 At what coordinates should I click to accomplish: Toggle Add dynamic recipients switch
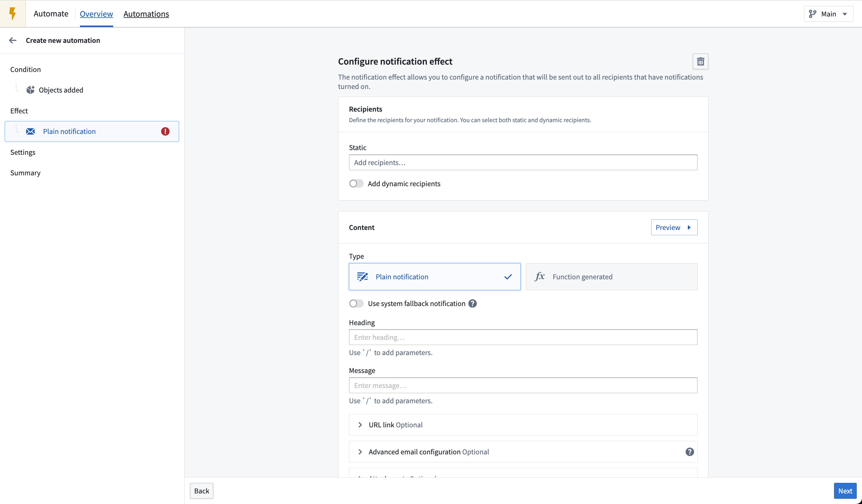[x=356, y=184]
